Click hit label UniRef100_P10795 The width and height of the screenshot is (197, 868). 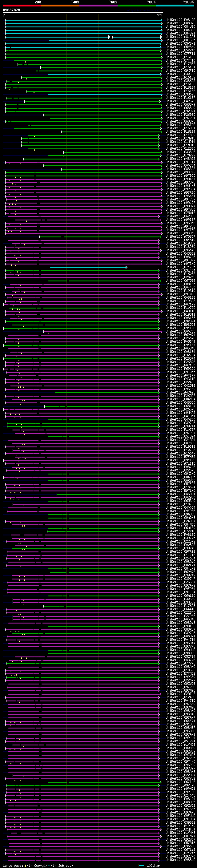180,308
